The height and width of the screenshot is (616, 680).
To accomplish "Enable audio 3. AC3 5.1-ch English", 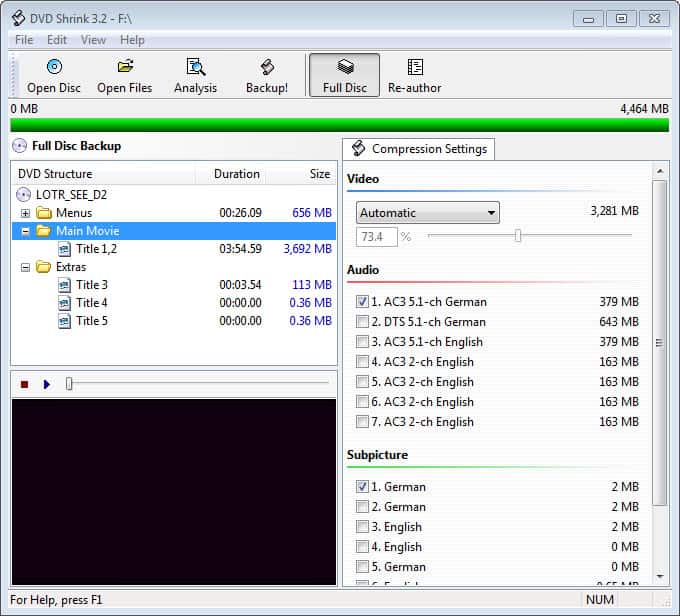I will (x=362, y=341).
